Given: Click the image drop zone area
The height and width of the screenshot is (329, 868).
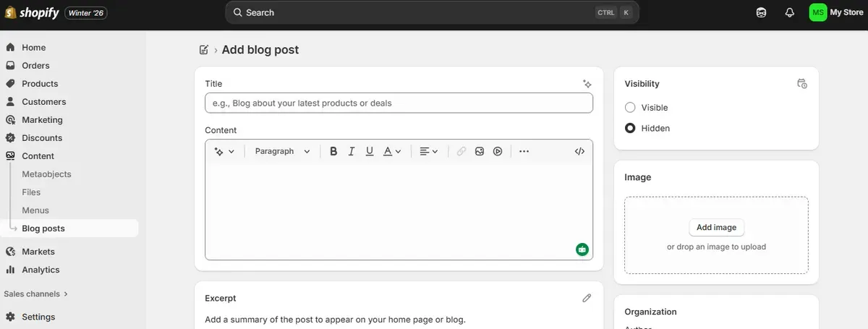Looking at the screenshot, I should 716,235.
